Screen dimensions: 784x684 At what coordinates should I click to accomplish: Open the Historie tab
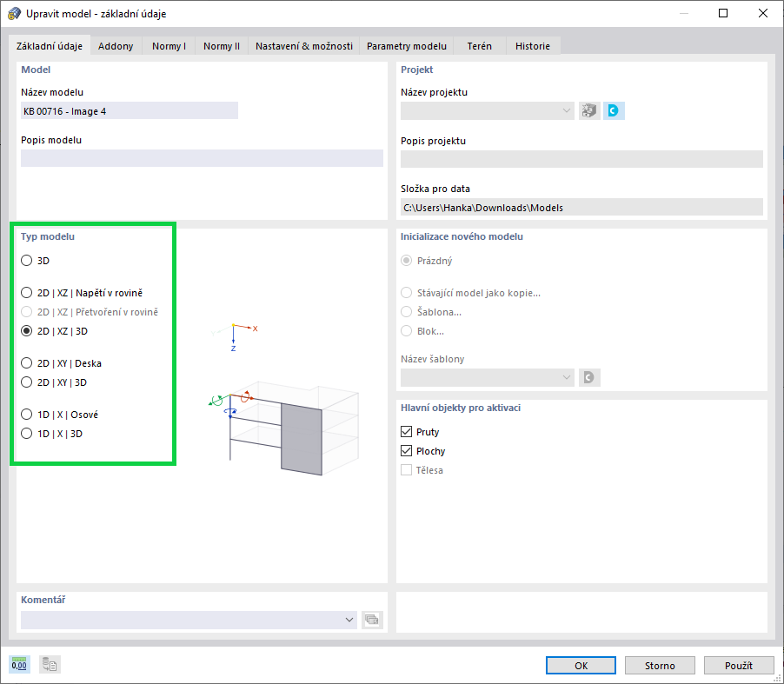click(533, 46)
